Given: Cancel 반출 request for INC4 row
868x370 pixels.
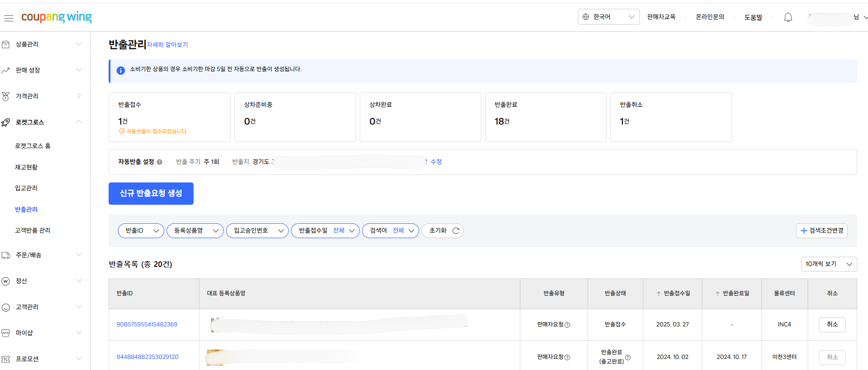Looking at the screenshot, I should [x=832, y=325].
